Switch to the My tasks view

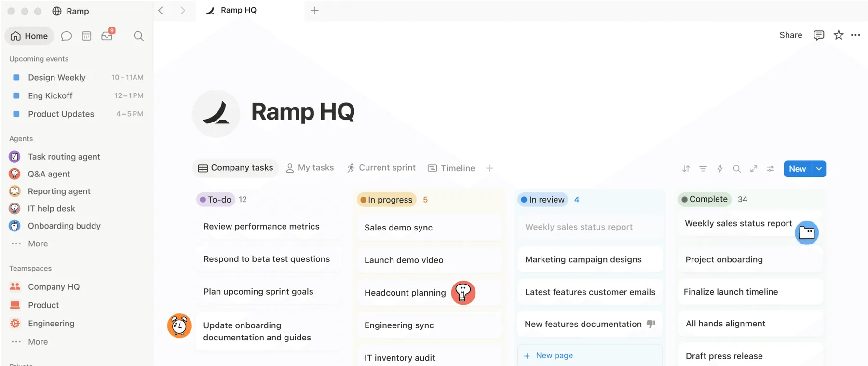pos(310,168)
